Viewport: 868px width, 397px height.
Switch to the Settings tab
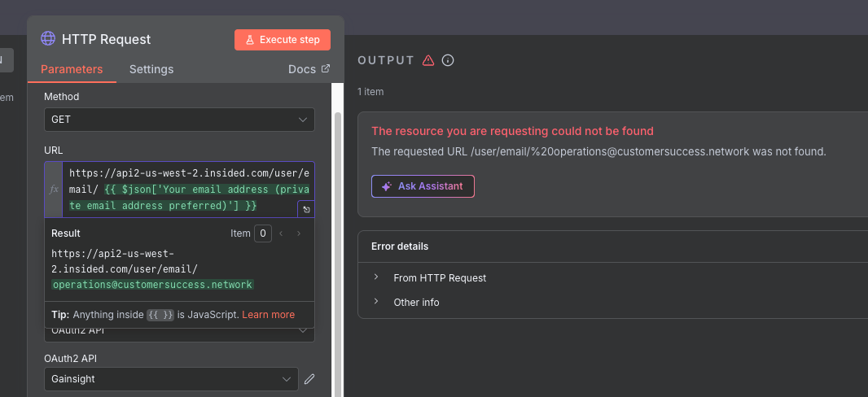point(151,69)
